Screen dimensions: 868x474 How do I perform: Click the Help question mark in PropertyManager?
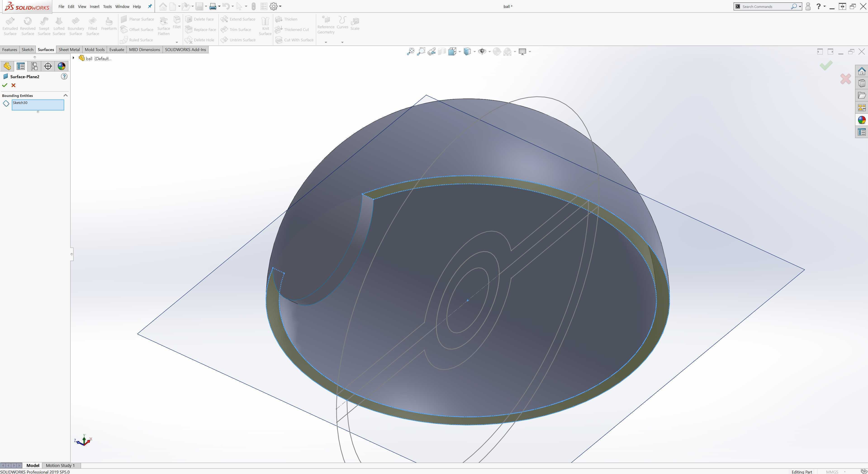point(64,76)
